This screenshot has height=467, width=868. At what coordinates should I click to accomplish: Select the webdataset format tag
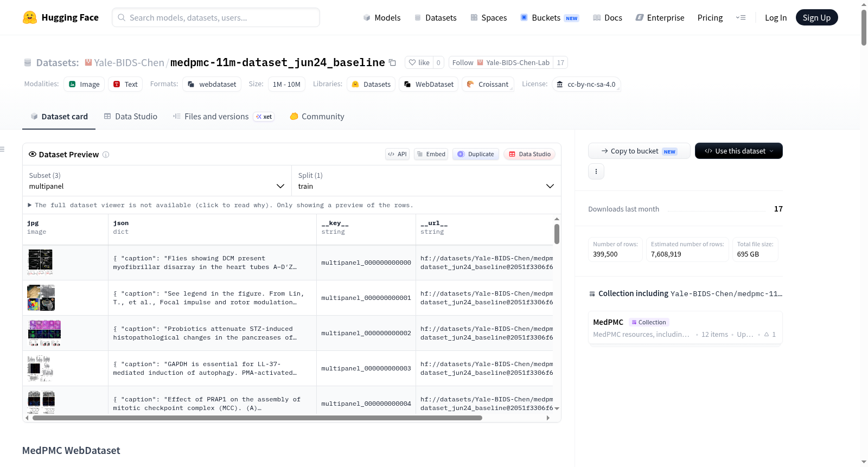pyautogui.click(x=212, y=84)
